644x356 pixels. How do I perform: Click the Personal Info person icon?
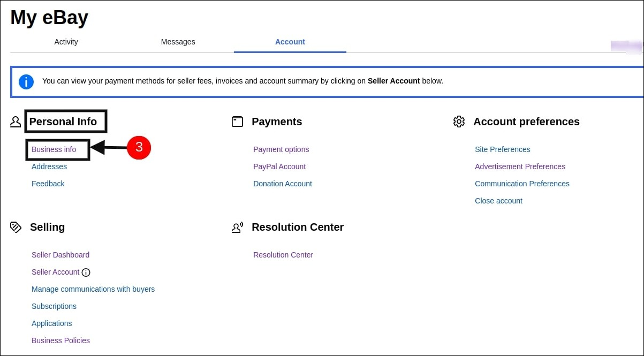click(16, 122)
